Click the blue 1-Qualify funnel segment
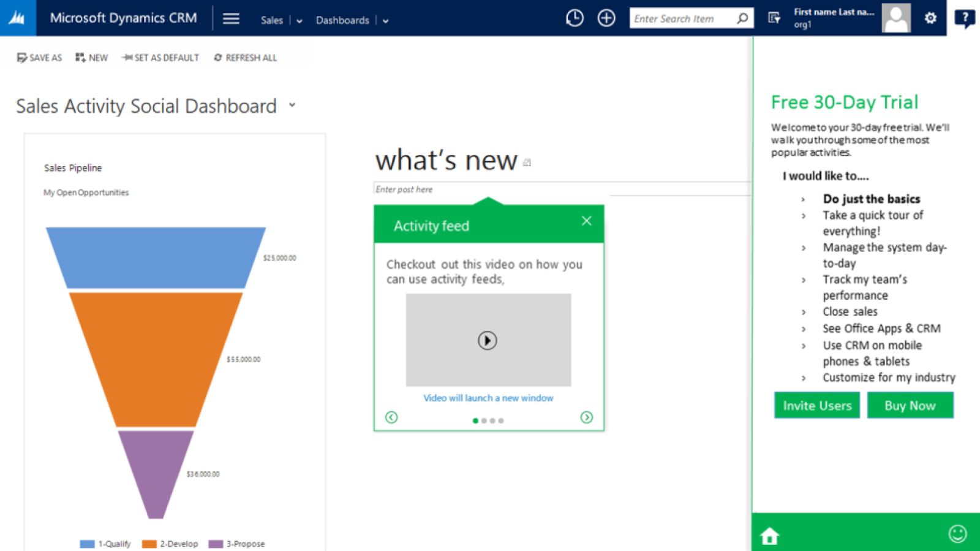Screen dimensions: 980x551 tap(156, 257)
